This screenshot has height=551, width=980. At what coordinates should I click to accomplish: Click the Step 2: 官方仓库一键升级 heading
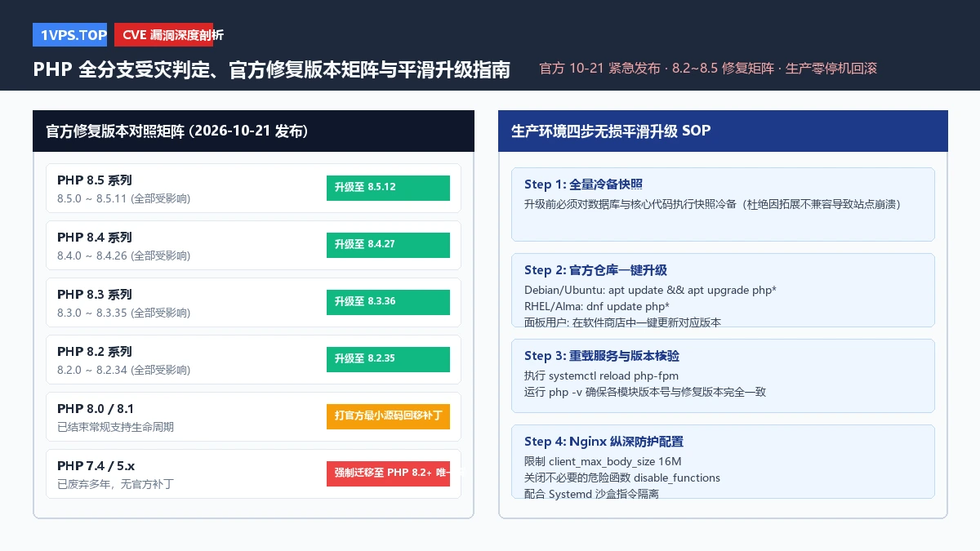pos(596,270)
